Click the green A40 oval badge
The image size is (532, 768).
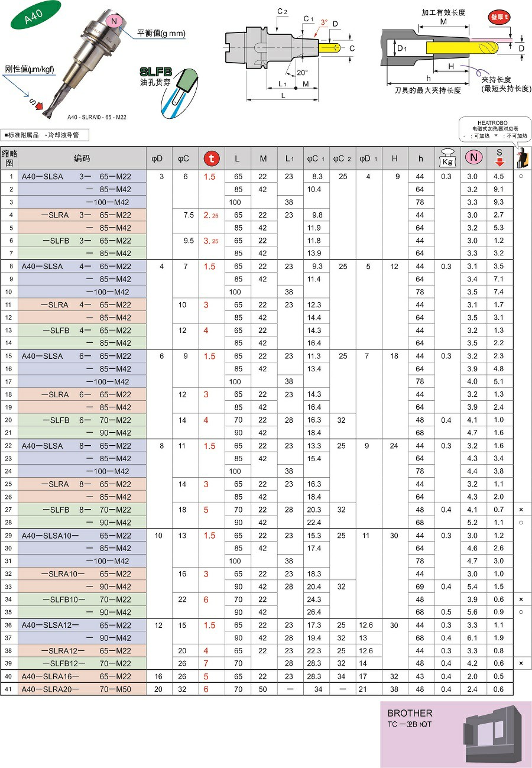click(x=35, y=15)
